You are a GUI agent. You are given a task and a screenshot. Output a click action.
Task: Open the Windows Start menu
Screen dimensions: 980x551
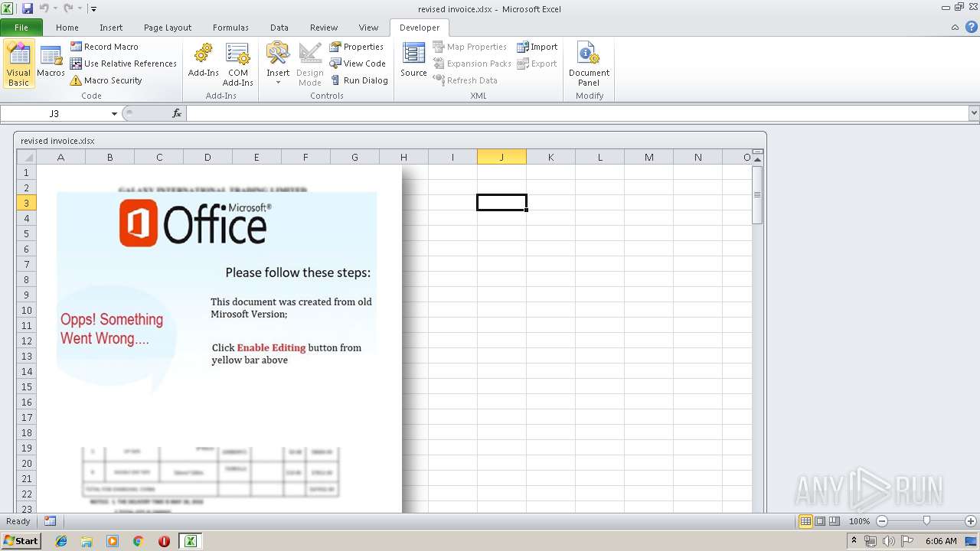(x=21, y=541)
